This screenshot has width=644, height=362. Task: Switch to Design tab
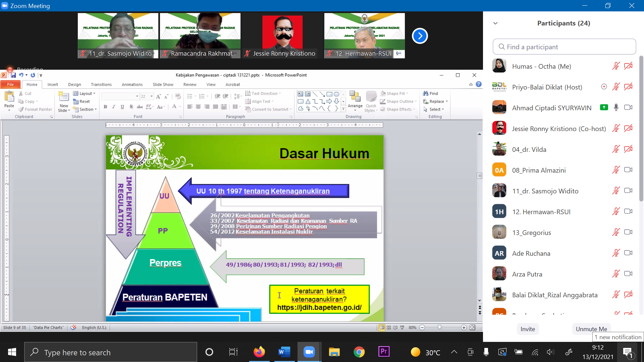(74, 84)
